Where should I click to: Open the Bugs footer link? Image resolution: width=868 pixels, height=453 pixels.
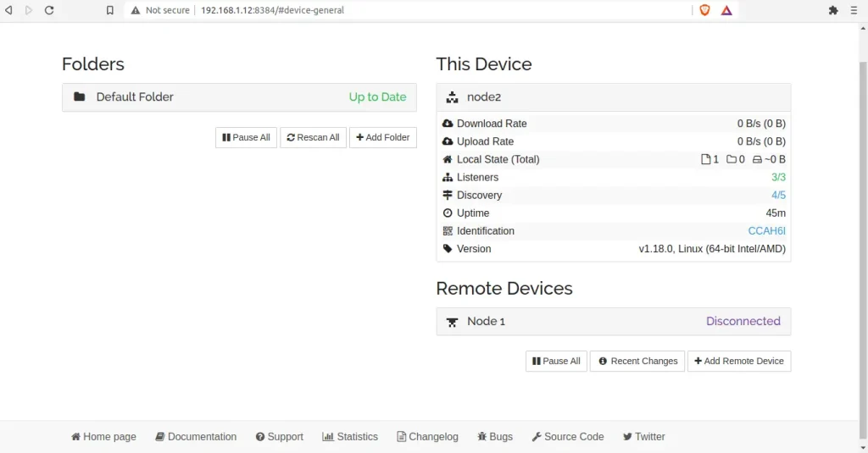pyautogui.click(x=495, y=436)
